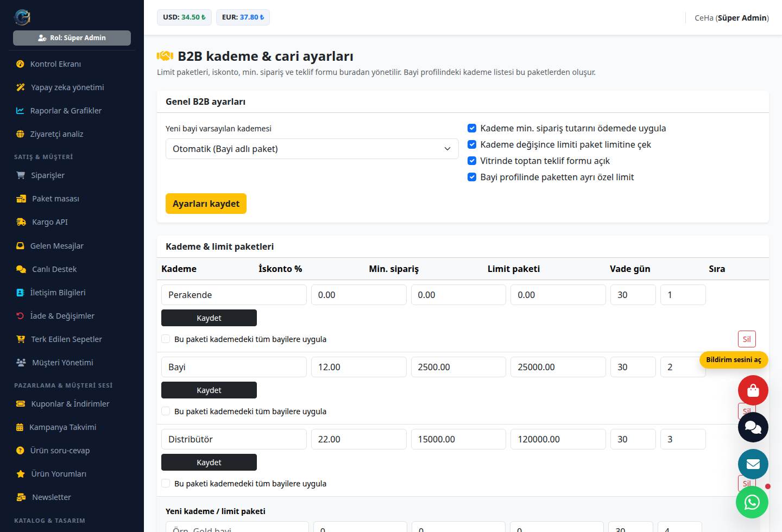Click the Raporlar & Grafikler chart icon
The width and height of the screenshot is (782, 532).
point(20,111)
